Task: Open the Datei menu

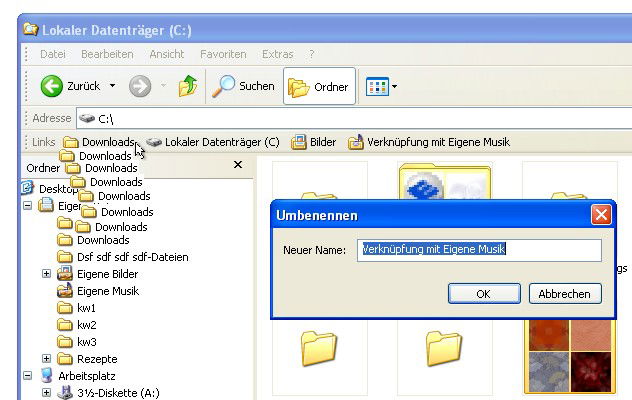Action: click(x=53, y=54)
